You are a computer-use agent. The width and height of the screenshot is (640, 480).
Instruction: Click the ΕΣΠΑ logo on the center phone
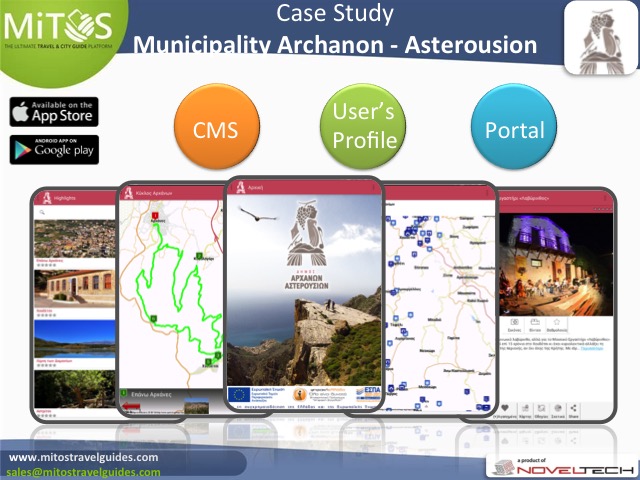click(369, 394)
